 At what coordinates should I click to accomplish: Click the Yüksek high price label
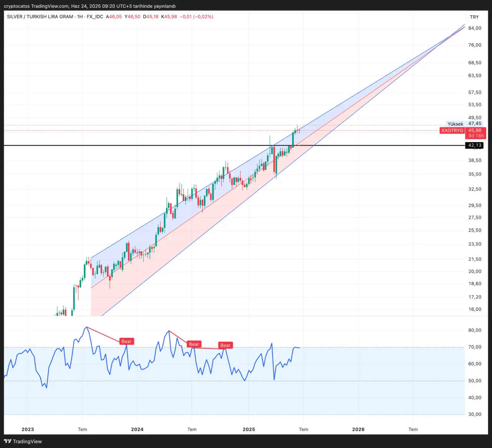point(455,124)
